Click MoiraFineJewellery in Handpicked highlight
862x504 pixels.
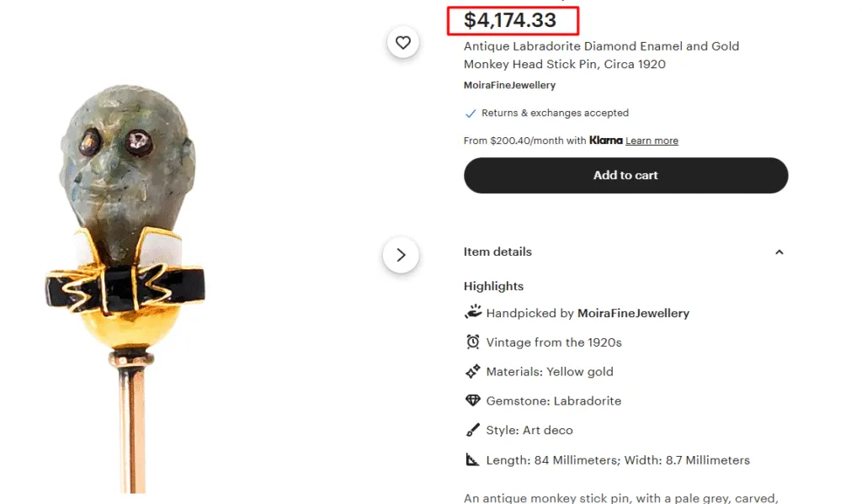pyautogui.click(x=633, y=313)
